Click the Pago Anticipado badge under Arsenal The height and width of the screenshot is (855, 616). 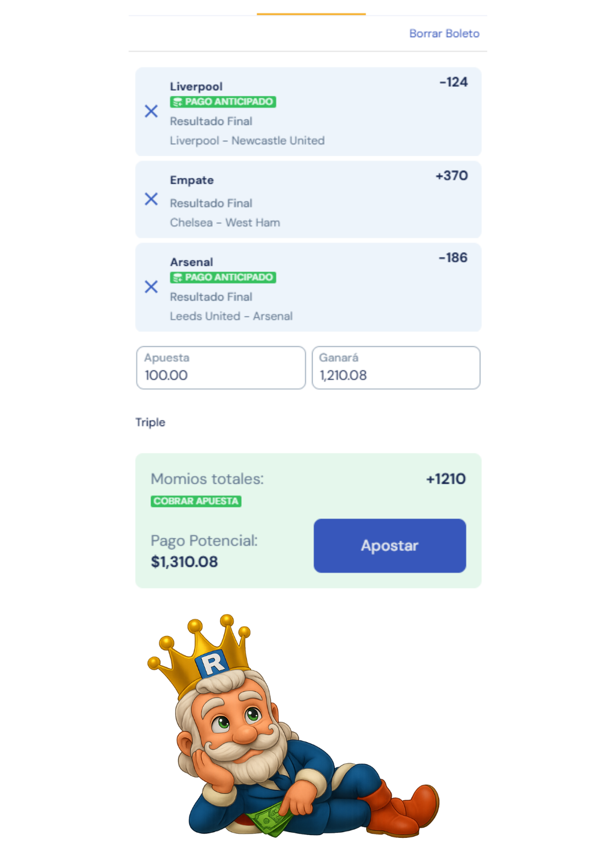pyautogui.click(x=223, y=277)
